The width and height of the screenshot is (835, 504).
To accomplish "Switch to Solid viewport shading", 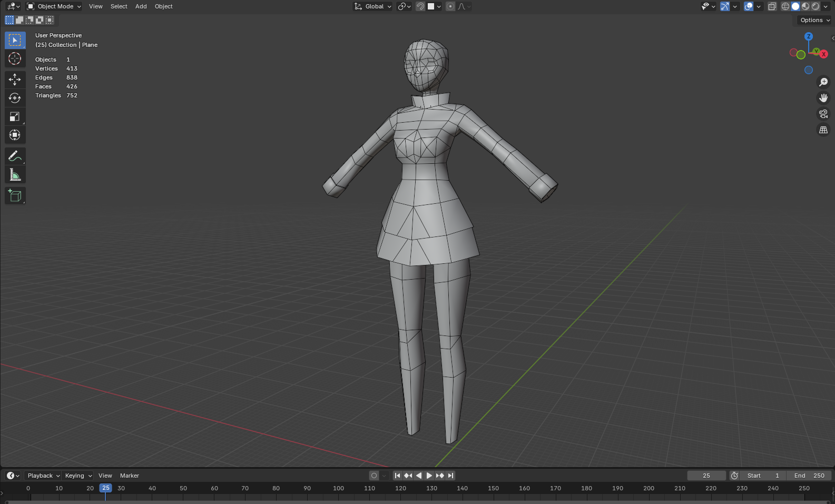I will 795,6.
